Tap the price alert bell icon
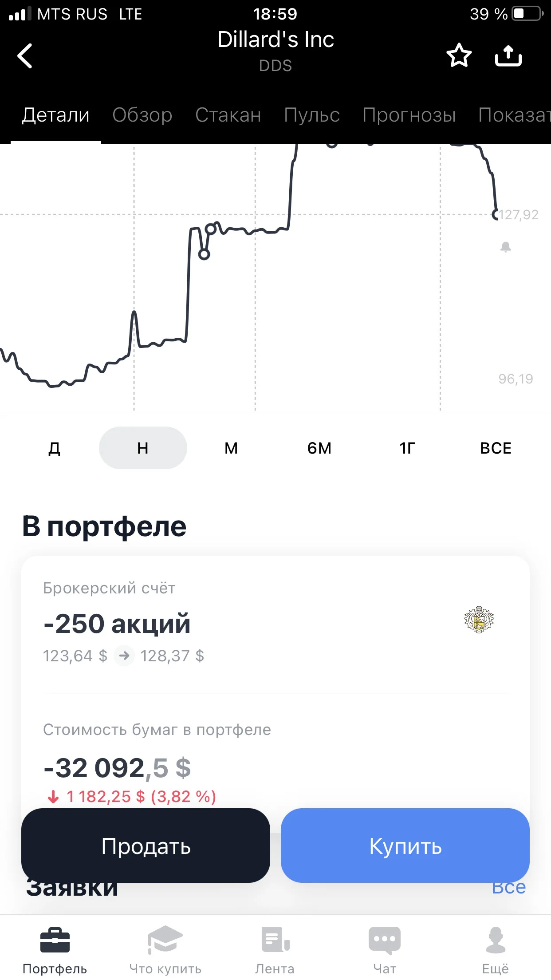This screenshot has height=980, width=551. tap(506, 247)
